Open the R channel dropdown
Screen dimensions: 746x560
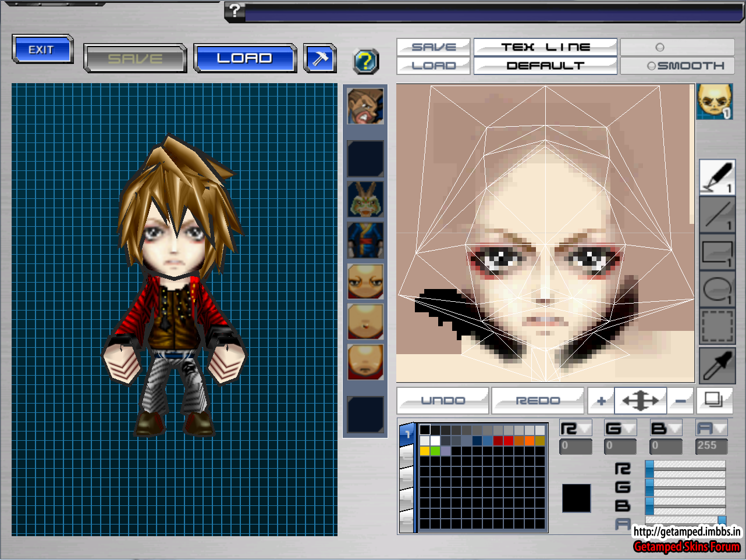pyautogui.click(x=576, y=429)
